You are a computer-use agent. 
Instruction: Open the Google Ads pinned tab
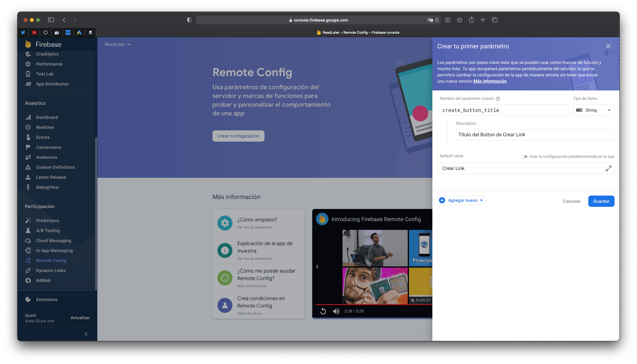(79, 32)
